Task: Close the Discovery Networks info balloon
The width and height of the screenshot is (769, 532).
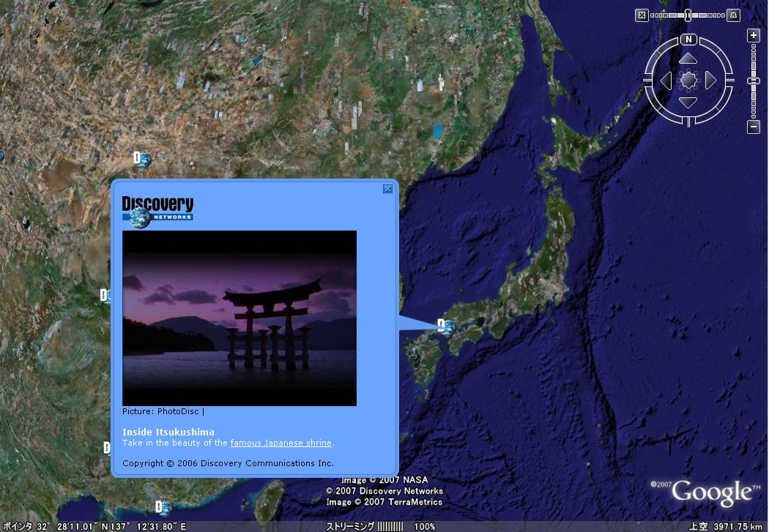Action: [387, 189]
